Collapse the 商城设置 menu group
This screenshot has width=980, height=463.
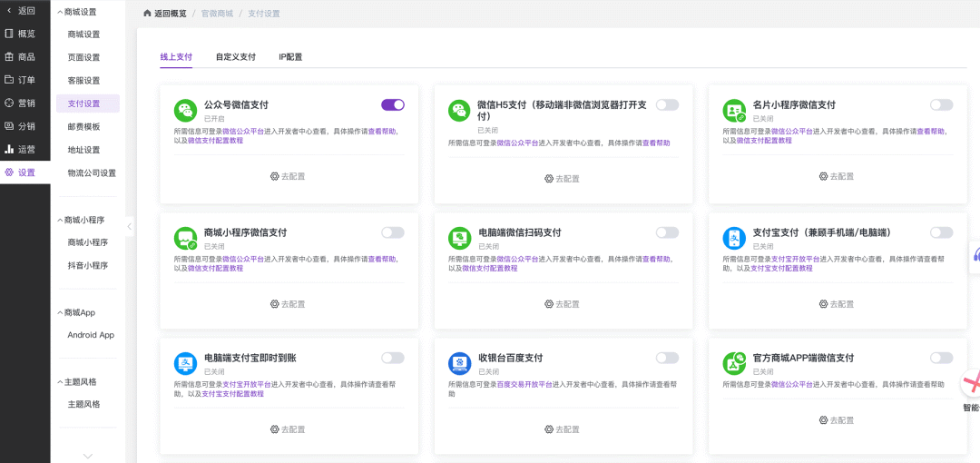click(x=60, y=13)
